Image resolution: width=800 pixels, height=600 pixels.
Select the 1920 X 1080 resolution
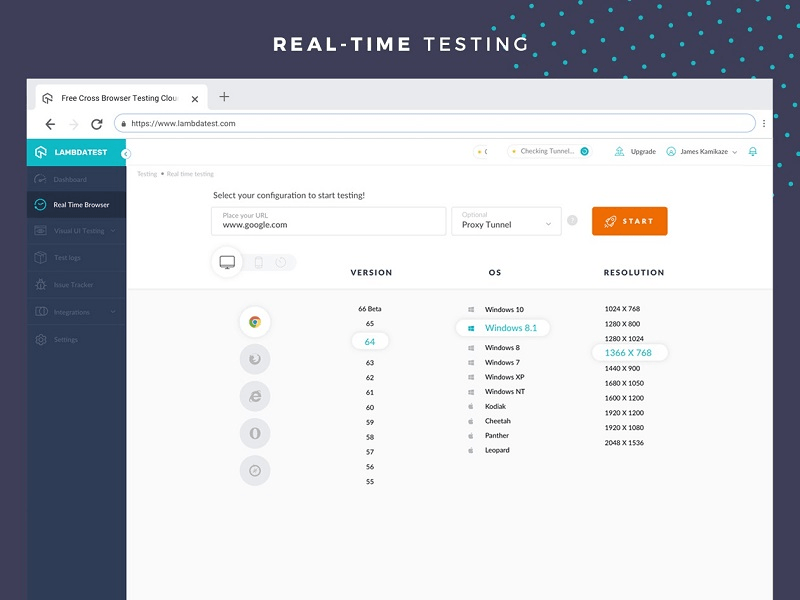[624, 428]
